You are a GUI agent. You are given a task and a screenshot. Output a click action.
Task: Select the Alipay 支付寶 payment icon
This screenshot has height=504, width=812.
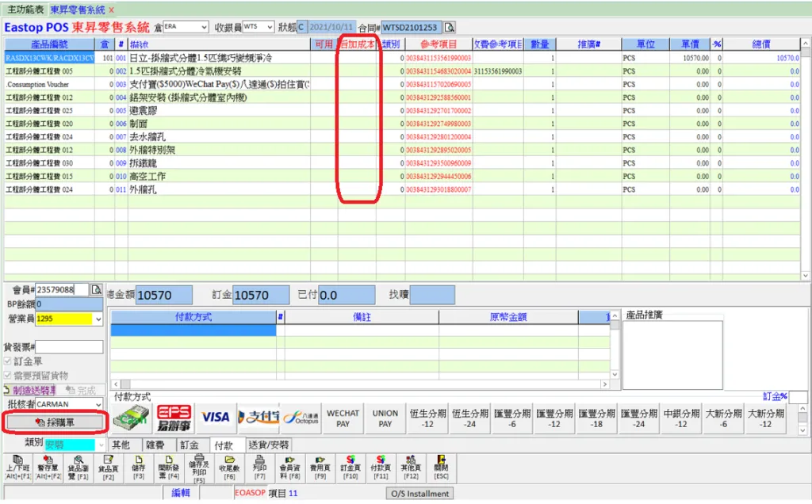click(258, 417)
